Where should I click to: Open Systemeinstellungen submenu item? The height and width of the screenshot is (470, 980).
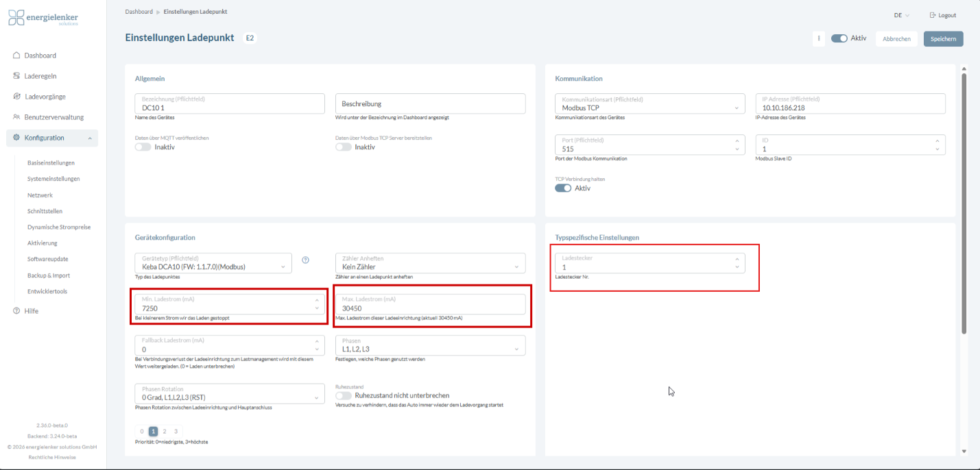tap(53, 179)
